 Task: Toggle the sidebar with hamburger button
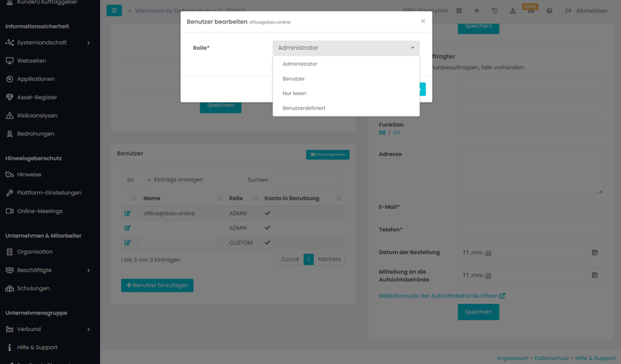(114, 11)
